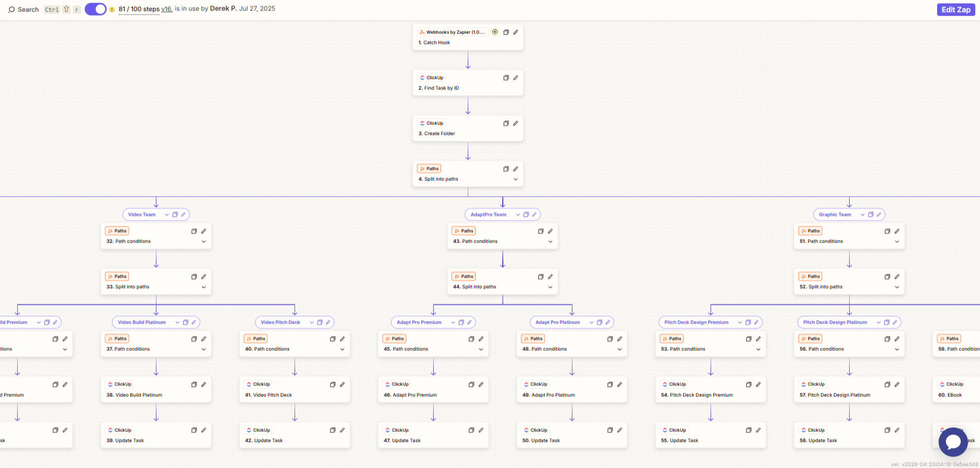Viewport: 980px width, 468px height.
Task: Click the Paths badge on step 4
Action: pos(429,168)
